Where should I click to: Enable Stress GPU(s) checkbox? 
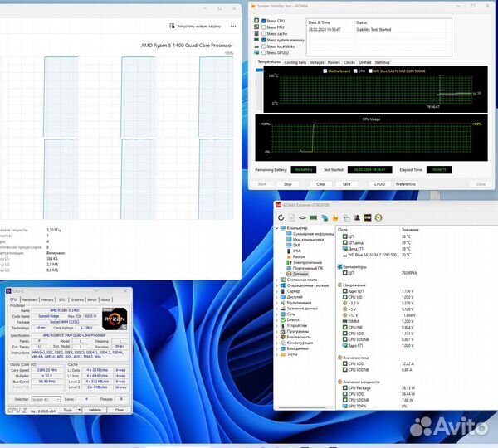[x=264, y=53]
